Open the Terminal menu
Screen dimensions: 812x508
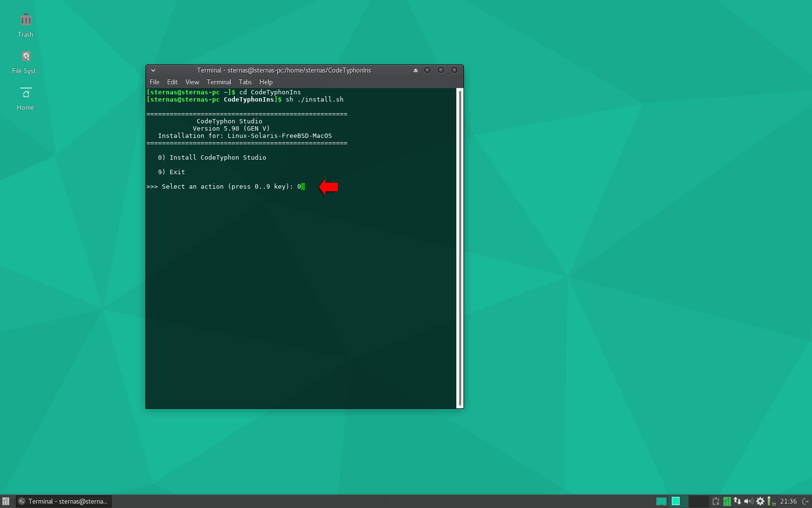(219, 82)
